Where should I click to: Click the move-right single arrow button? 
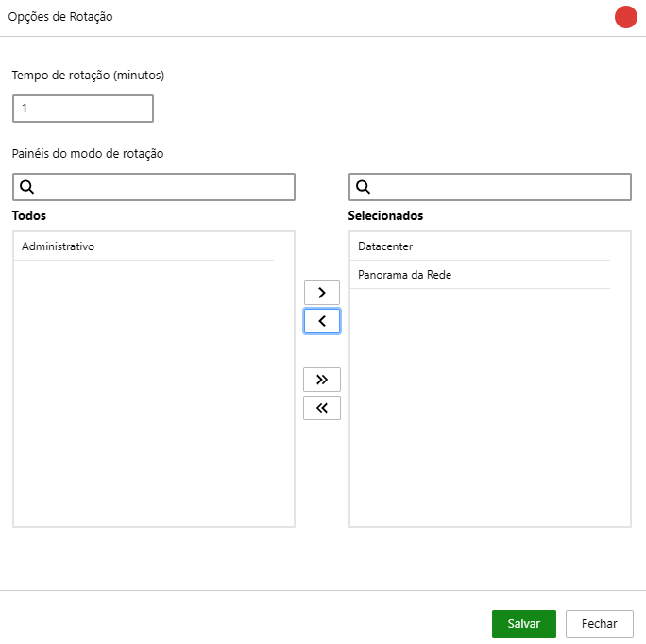click(321, 293)
